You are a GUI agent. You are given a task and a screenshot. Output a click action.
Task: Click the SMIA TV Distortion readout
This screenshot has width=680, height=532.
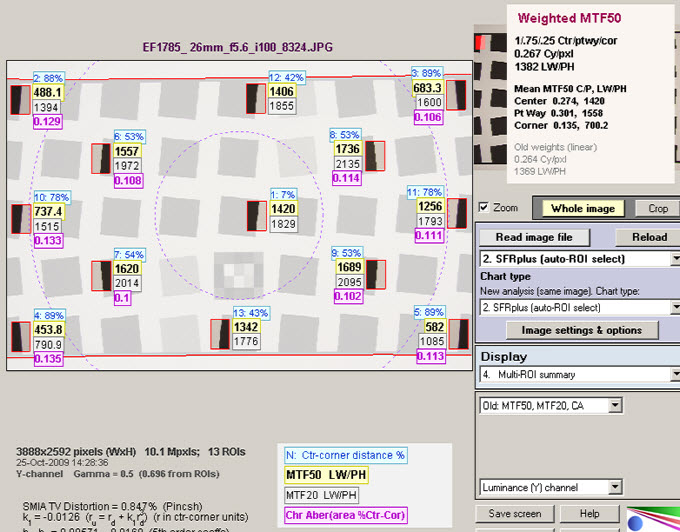[113, 506]
